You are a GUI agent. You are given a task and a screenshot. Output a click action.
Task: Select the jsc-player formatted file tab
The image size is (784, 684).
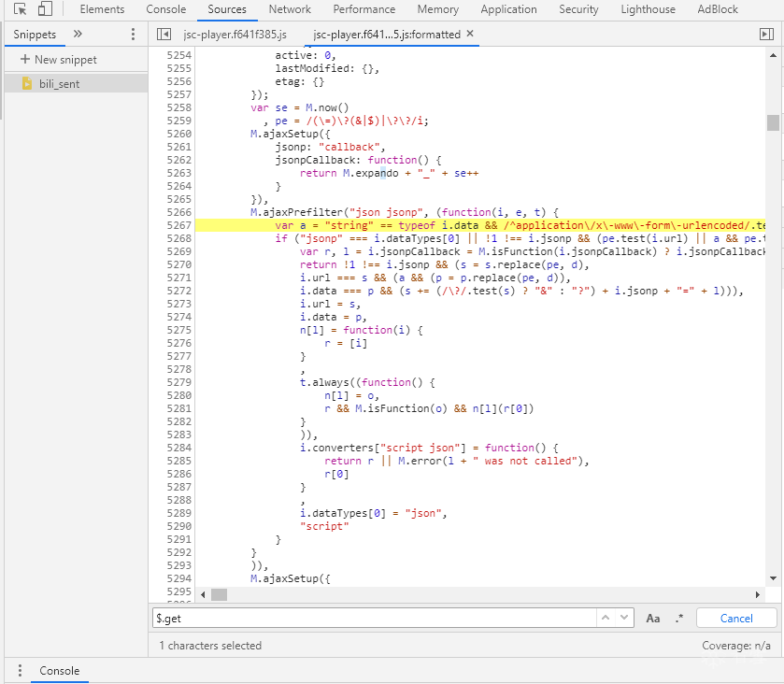coord(387,34)
